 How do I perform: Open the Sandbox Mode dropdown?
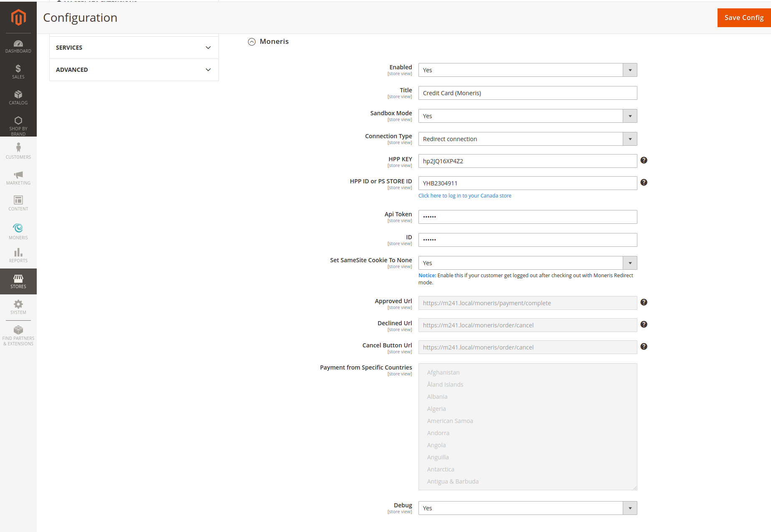point(528,116)
